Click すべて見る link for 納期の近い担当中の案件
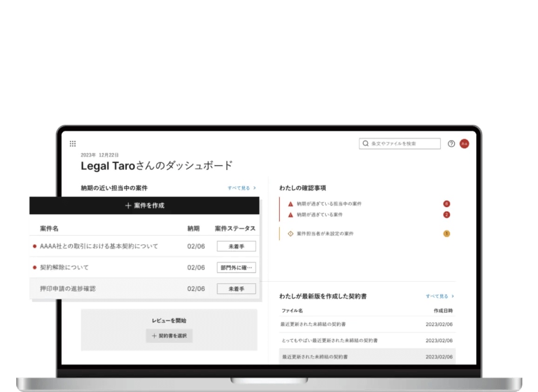 (242, 188)
